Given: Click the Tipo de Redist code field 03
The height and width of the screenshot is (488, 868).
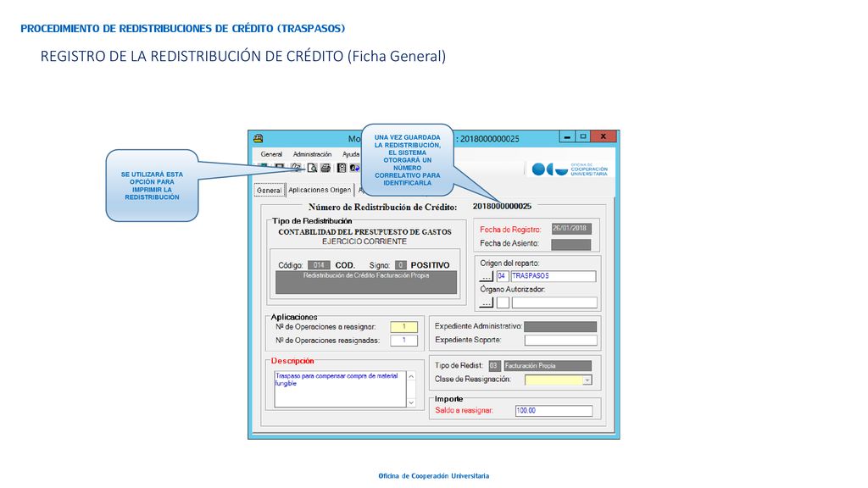Looking at the screenshot, I should tap(494, 366).
